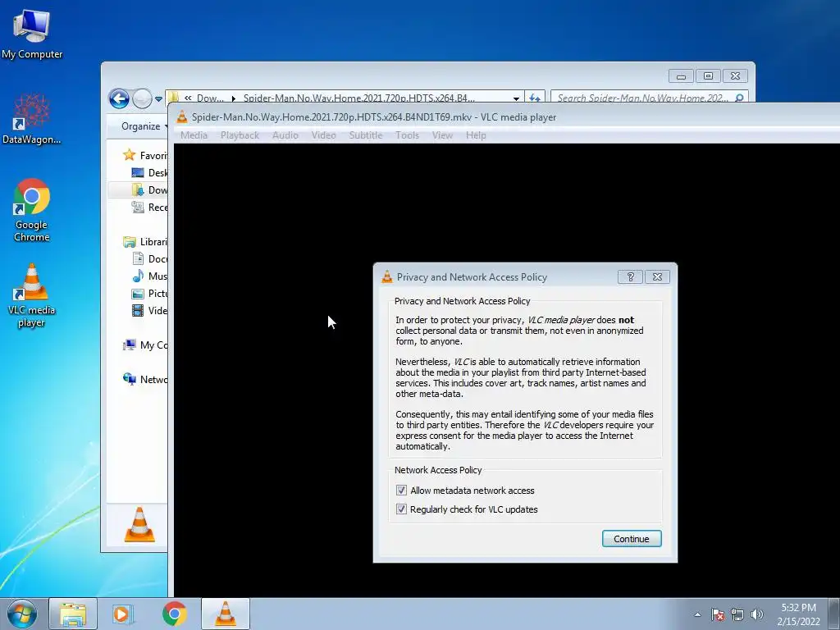Click Action Center flag tray icon

[718, 614]
